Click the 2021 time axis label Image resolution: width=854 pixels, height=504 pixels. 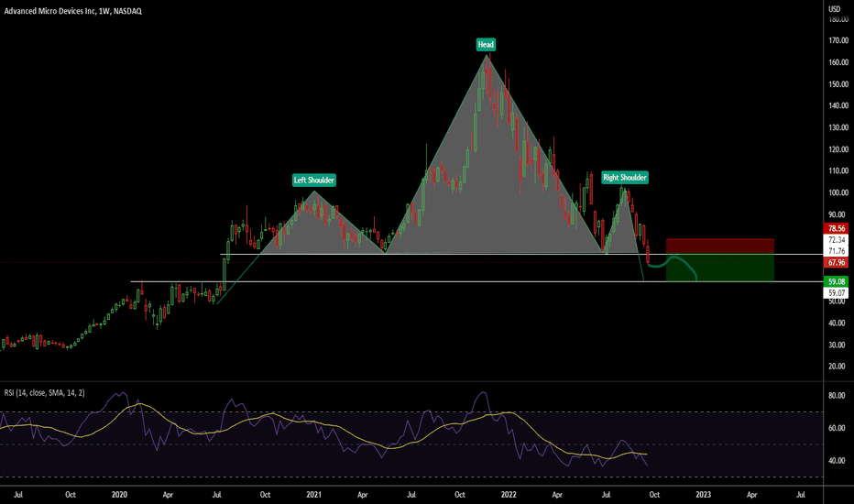coord(313,495)
